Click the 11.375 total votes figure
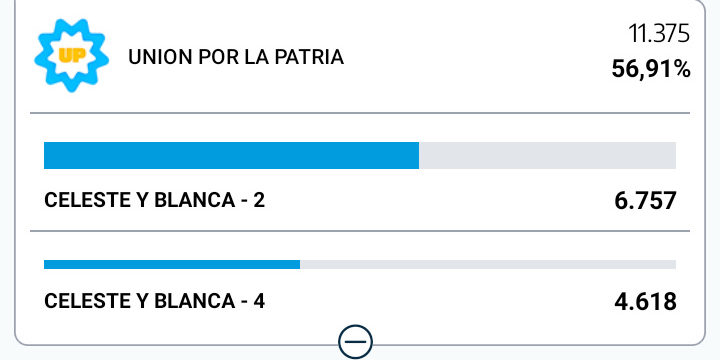 [x=659, y=34]
